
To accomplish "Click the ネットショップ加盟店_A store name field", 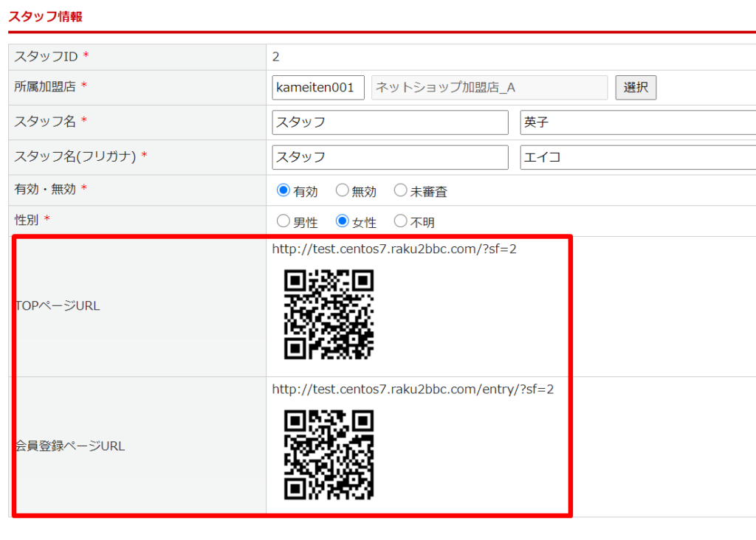I will pos(489,88).
